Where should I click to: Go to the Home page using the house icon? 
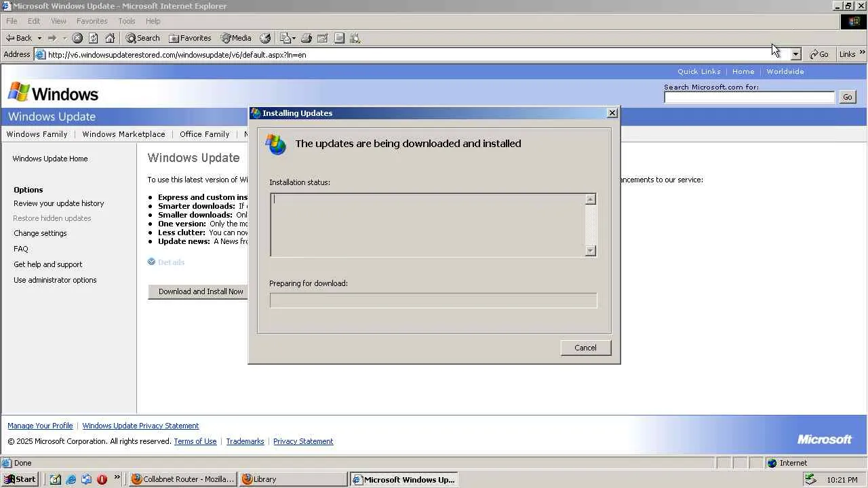point(110,38)
